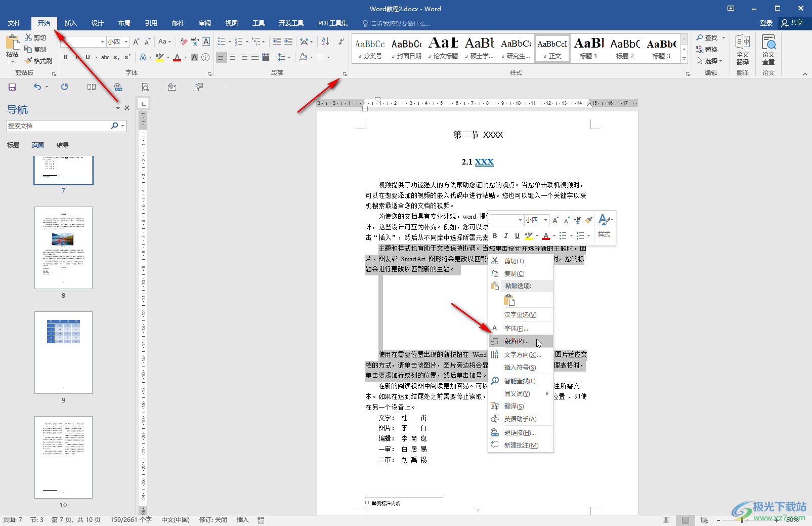Click Find (查找) in editing group
The height and width of the screenshot is (526, 812).
point(707,37)
